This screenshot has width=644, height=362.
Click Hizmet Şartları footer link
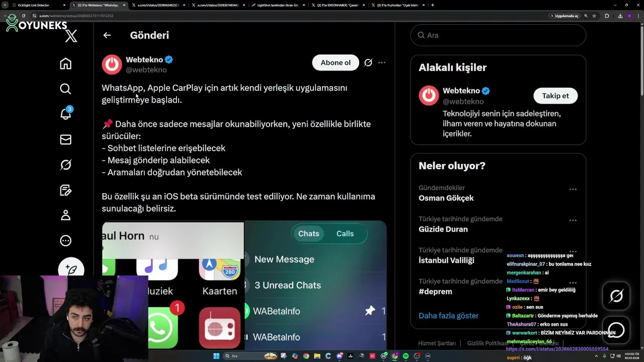[x=437, y=343]
